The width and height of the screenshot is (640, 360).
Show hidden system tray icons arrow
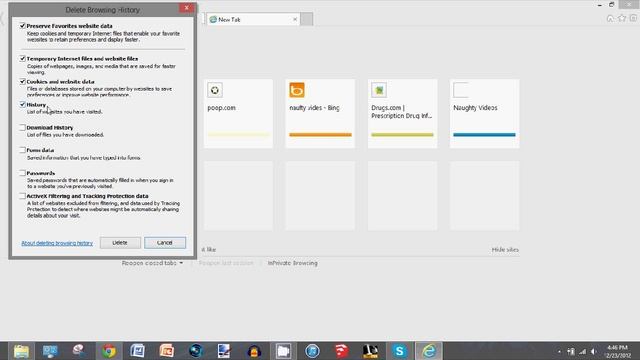pos(559,351)
